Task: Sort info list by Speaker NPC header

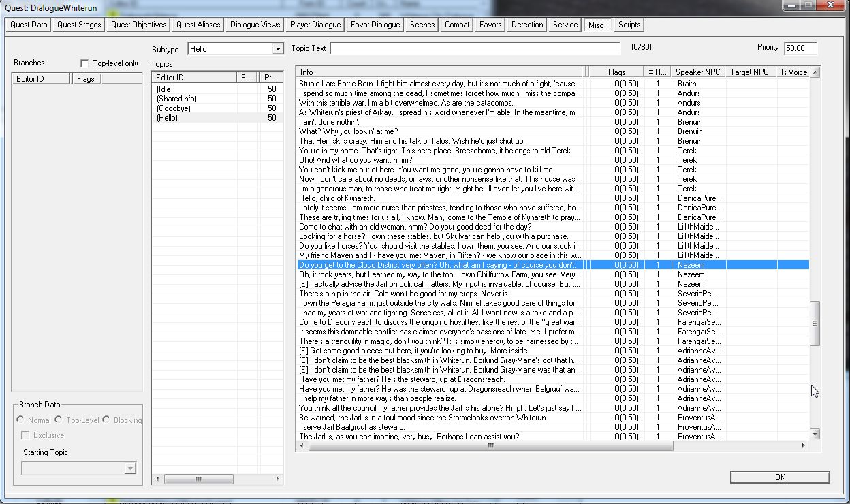Action: coord(697,72)
